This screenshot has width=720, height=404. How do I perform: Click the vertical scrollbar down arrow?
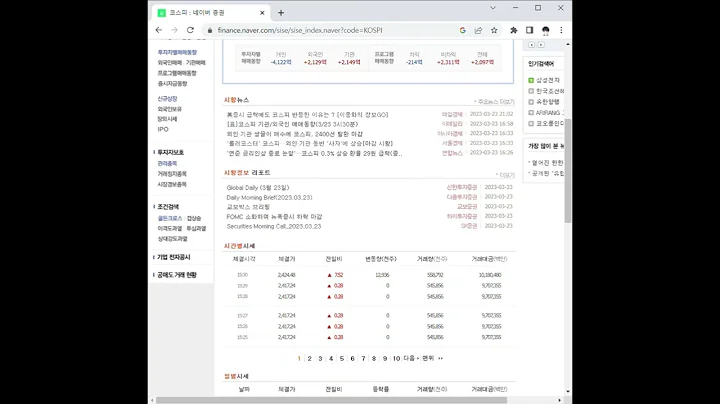pos(568,392)
